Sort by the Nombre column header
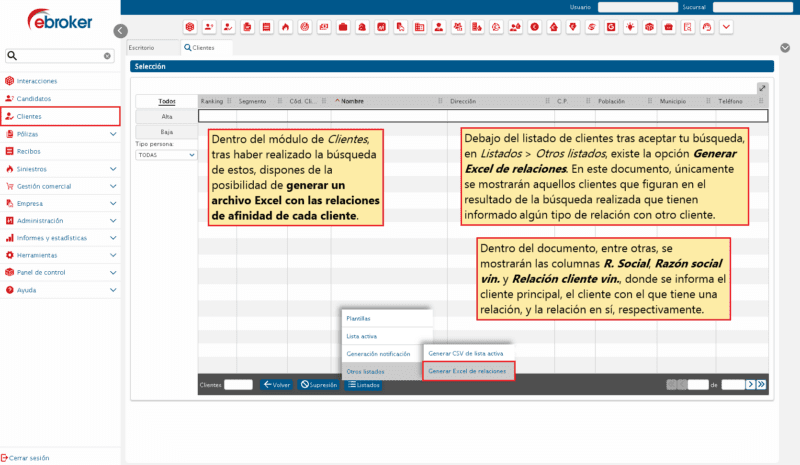 coord(352,101)
